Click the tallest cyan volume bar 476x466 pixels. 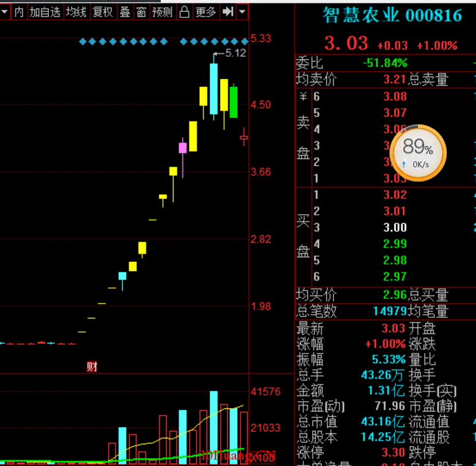coord(214,428)
